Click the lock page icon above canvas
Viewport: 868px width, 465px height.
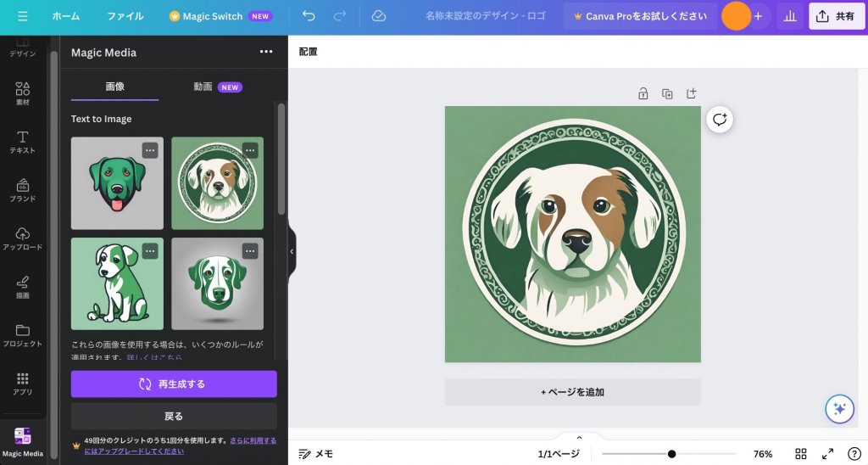643,93
